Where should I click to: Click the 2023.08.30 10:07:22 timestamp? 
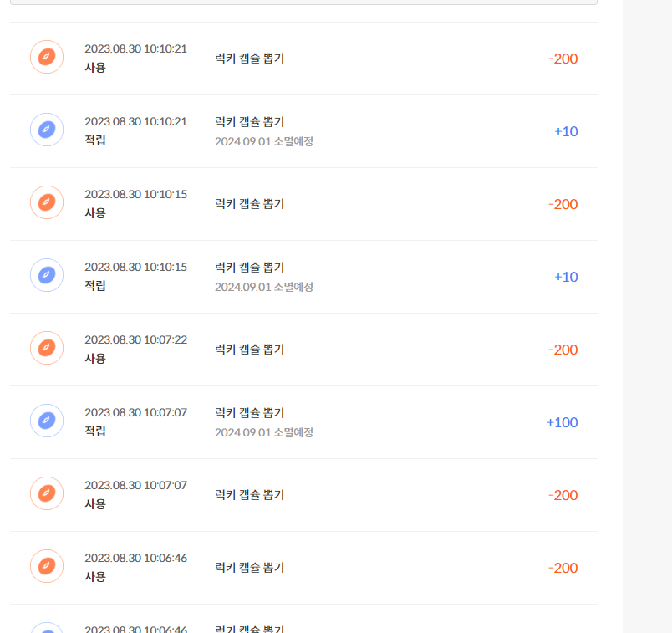(135, 339)
